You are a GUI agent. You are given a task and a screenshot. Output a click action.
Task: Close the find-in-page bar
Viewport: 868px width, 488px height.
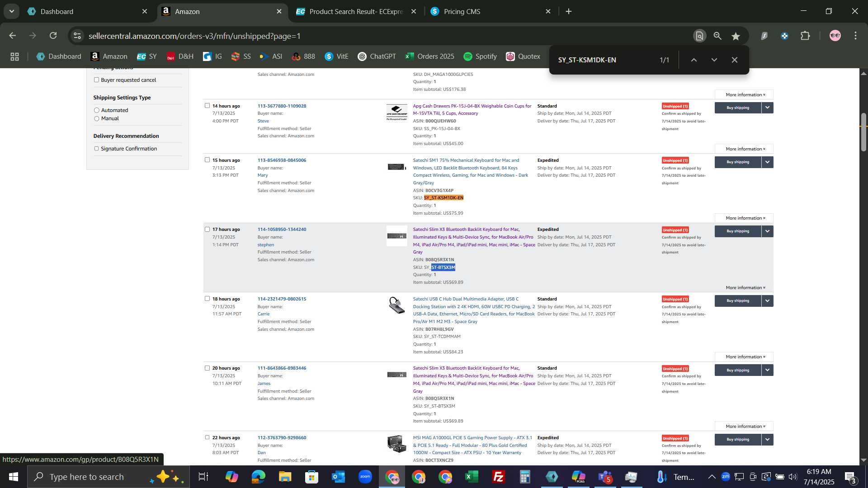pyautogui.click(x=735, y=60)
